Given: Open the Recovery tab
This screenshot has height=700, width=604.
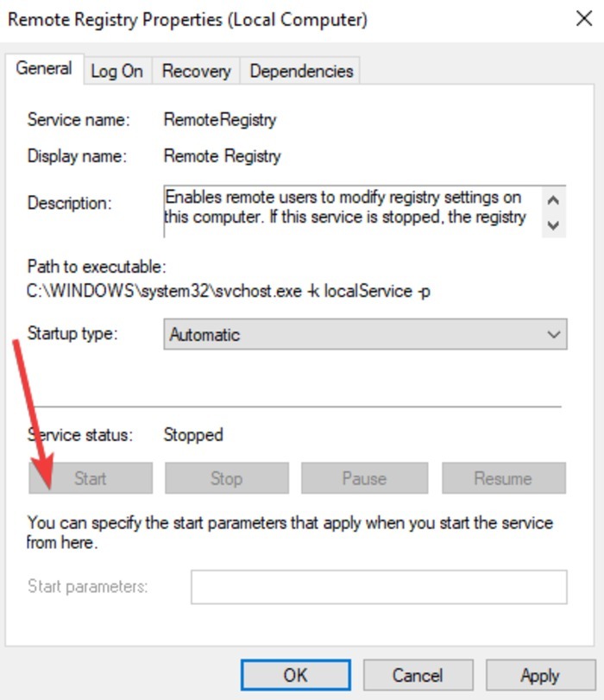Looking at the screenshot, I should (195, 72).
